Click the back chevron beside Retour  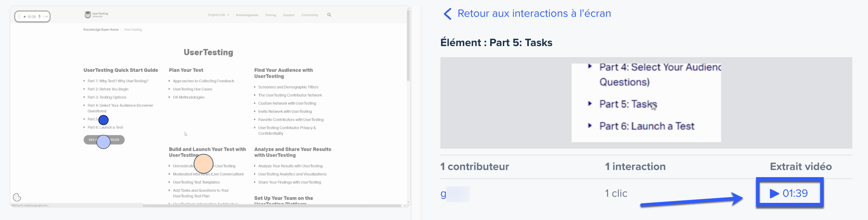click(448, 14)
